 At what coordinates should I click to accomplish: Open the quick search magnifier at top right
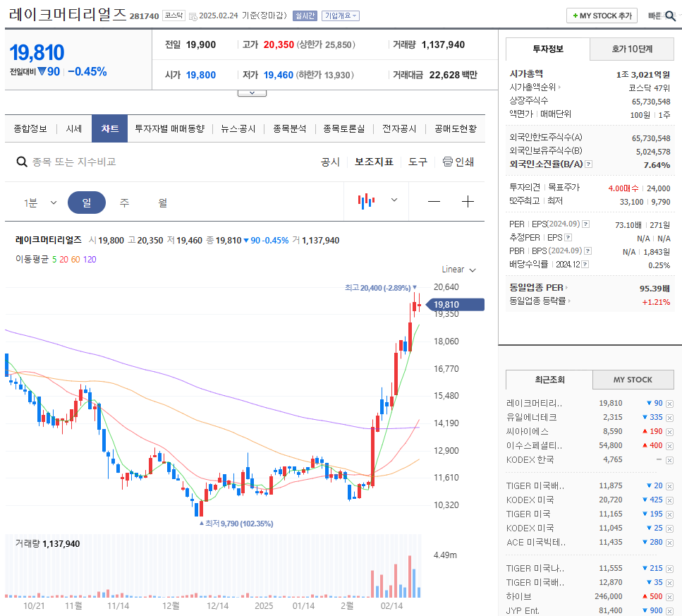(x=671, y=15)
